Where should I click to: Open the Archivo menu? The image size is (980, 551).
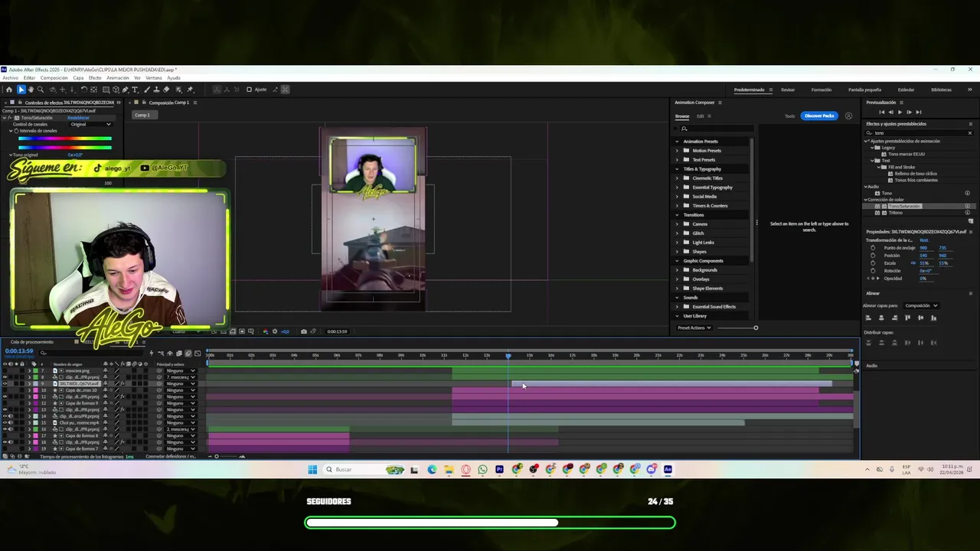pyautogui.click(x=10, y=77)
